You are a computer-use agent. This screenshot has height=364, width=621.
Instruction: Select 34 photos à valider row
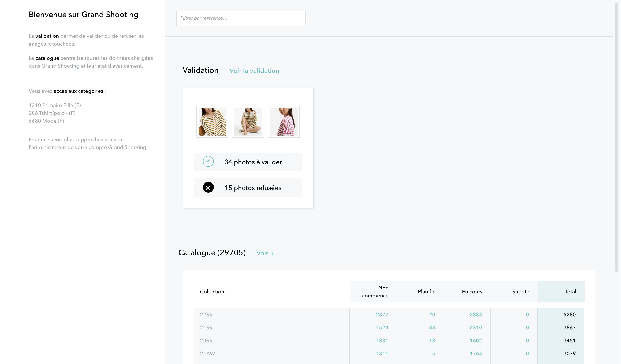click(253, 162)
